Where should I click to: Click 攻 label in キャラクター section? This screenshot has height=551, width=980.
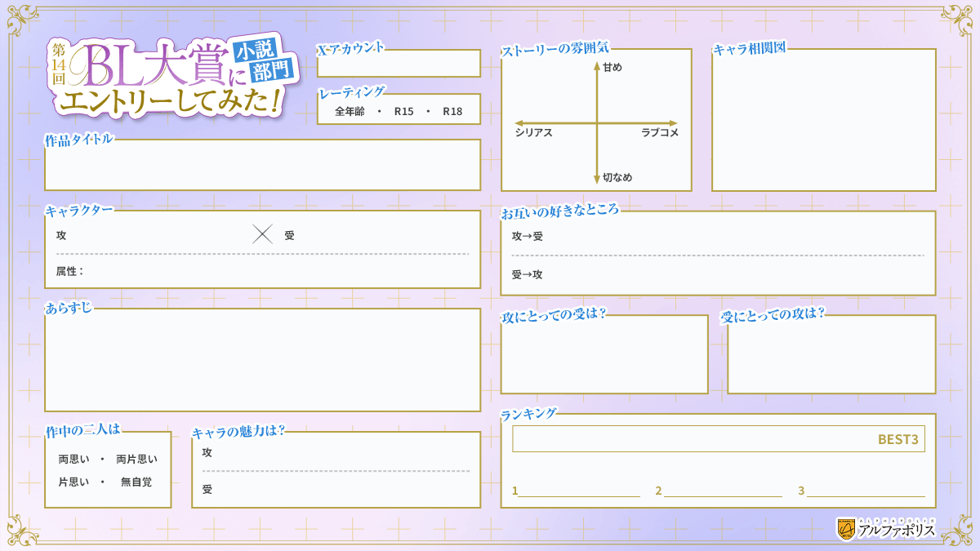61,235
